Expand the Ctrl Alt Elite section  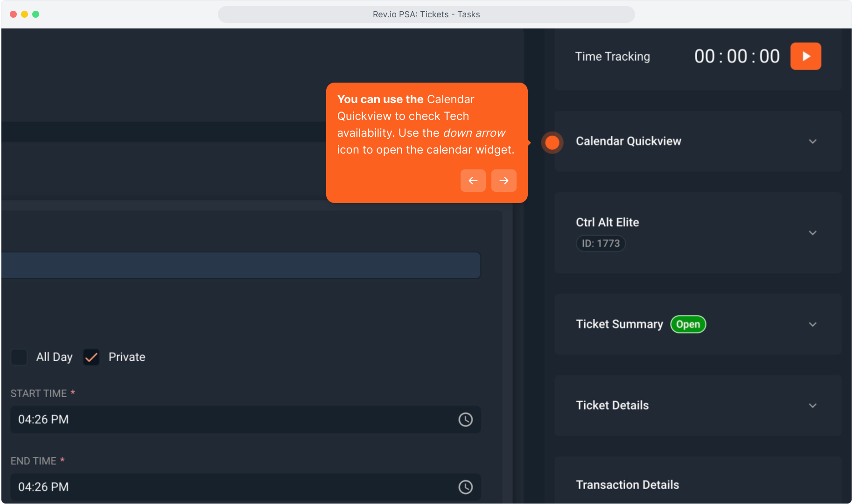pos(812,233)
